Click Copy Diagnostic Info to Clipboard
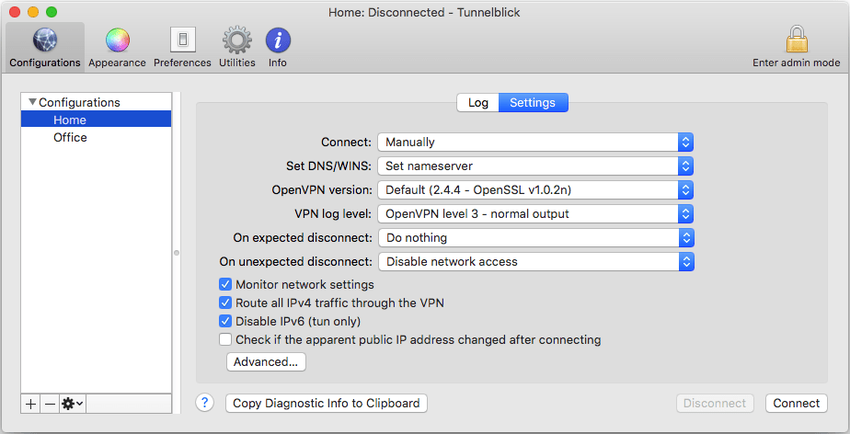The width and height of the screenshot is (850, 434). pyautogui.click(x=326, y=403)
